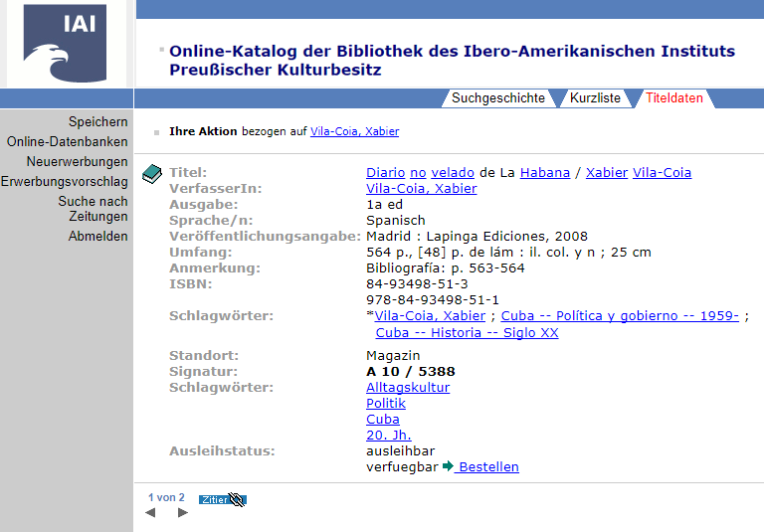The width and height of the screenshot is (764, 532).
Task: Click the 'ausleihbar' status text
Action: click(x=401, y=451)
